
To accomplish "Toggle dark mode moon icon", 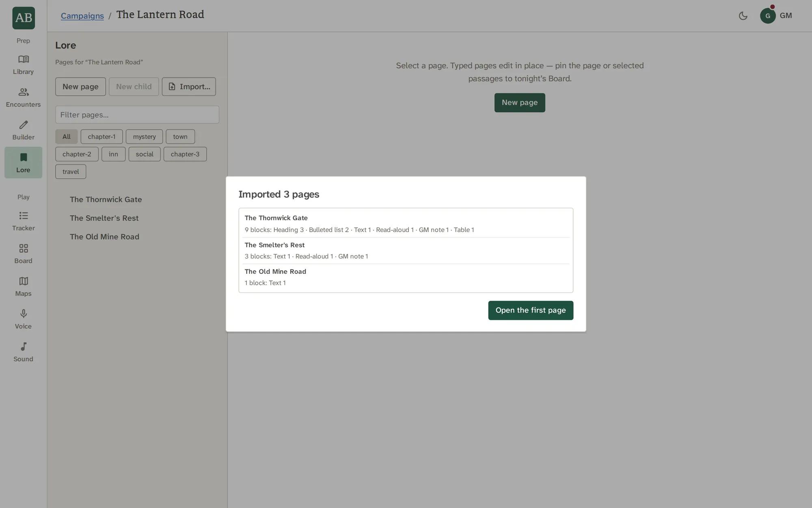I will (x=743, y=16).
